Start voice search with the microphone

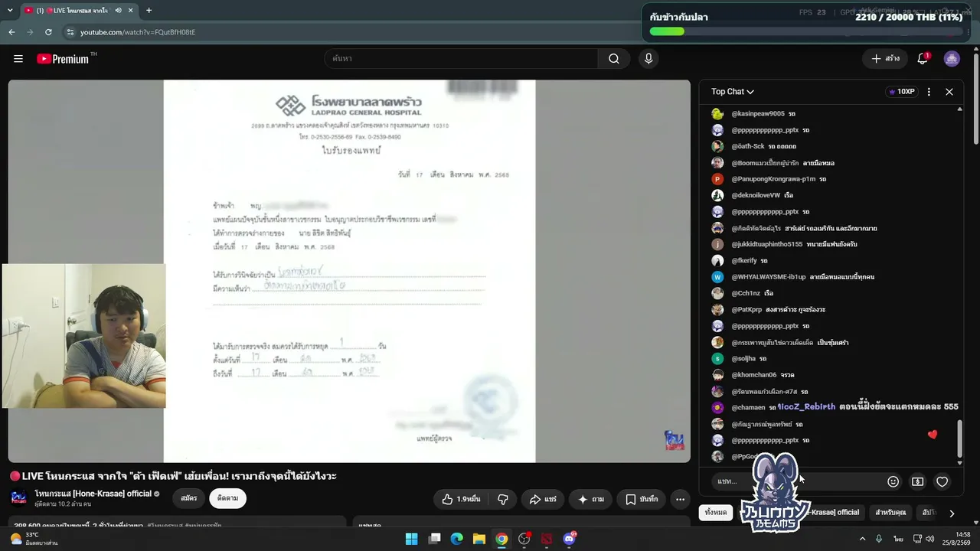click(x=648, y=59)
